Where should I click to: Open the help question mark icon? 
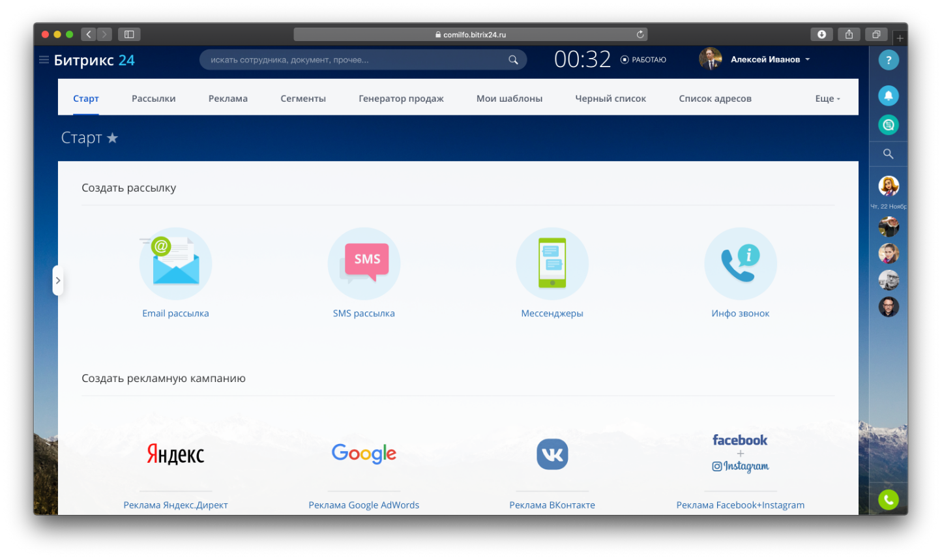coord(888,60)
